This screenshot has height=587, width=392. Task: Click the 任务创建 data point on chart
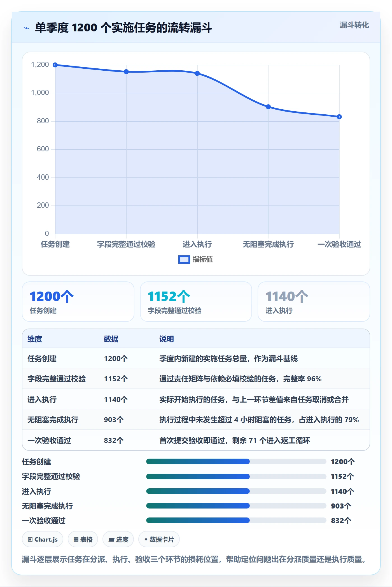click(x=55, y=65)
